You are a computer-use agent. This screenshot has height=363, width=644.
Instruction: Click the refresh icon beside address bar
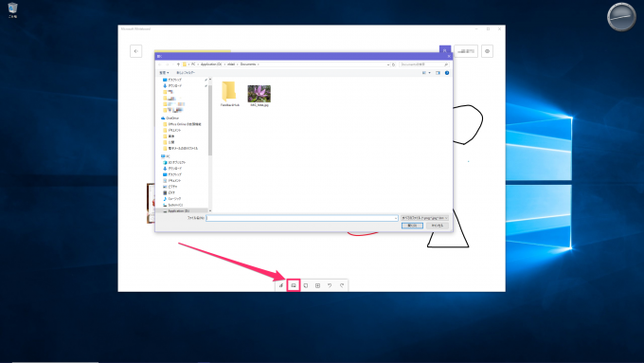click(x=393, y=64)
